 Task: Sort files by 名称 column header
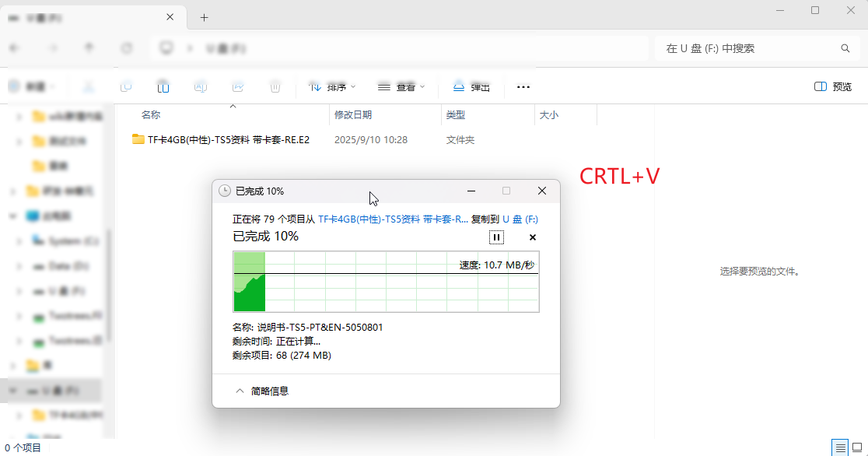point(151,115)
